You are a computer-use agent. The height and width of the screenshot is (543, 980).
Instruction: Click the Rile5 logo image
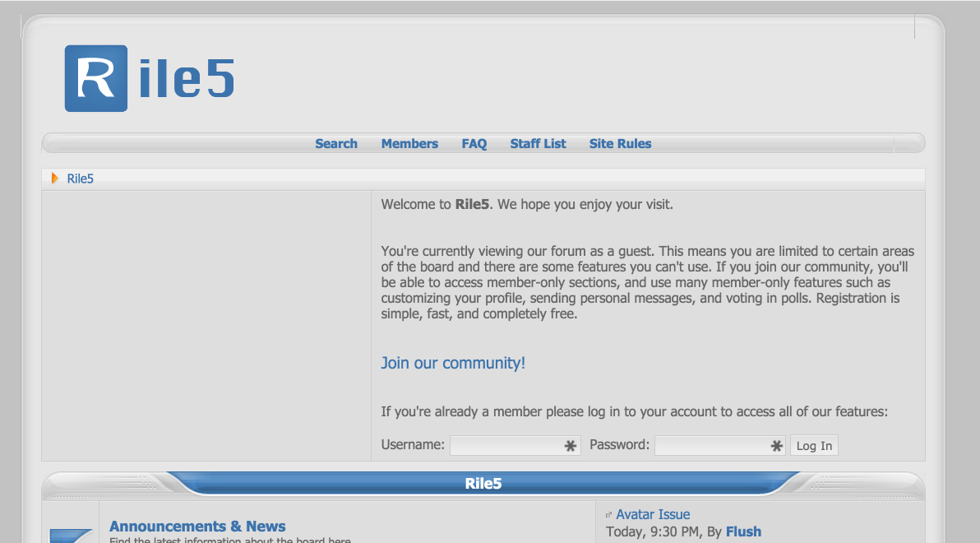[150, 78]
